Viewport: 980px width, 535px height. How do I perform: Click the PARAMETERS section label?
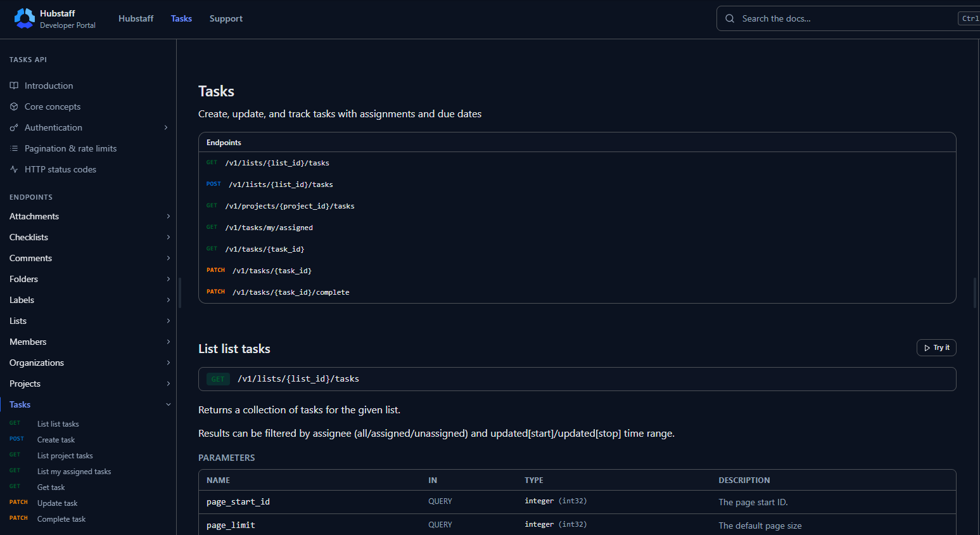click(x=227, y=458)
